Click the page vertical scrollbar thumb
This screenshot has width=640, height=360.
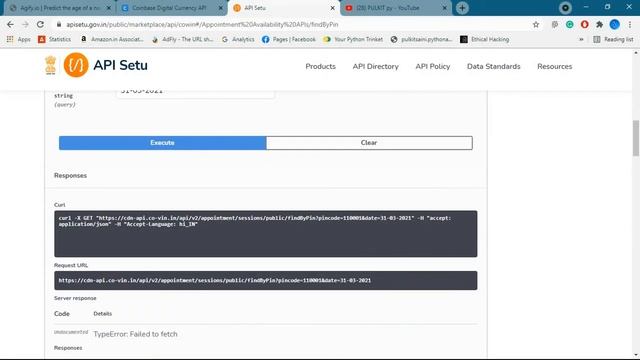click(636, 138)
